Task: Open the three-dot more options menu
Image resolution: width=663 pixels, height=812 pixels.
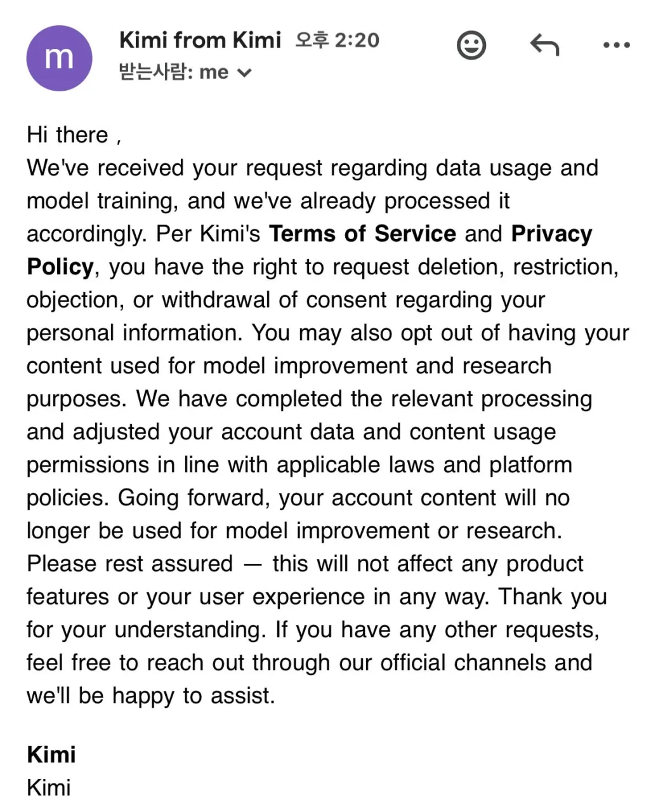Action: (616, 45)
